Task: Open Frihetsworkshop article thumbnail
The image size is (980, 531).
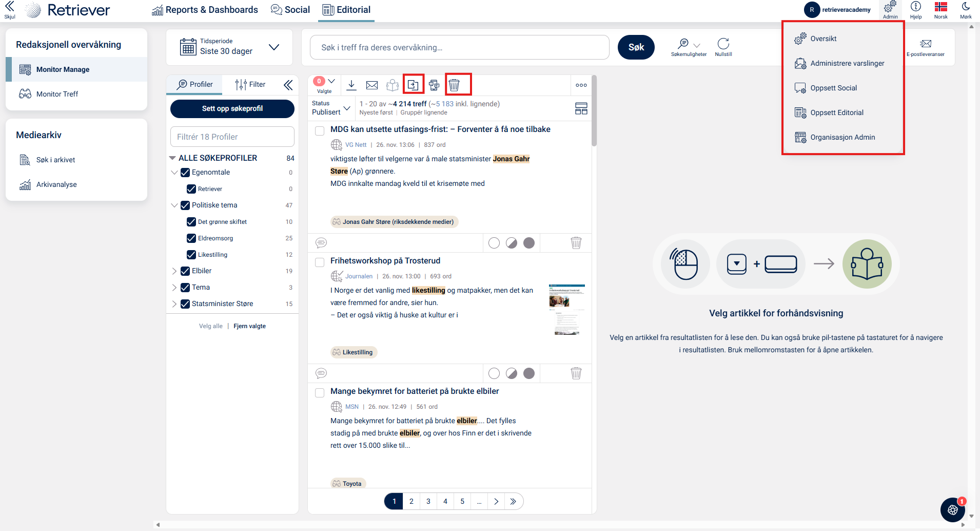Action: (567, 310)
